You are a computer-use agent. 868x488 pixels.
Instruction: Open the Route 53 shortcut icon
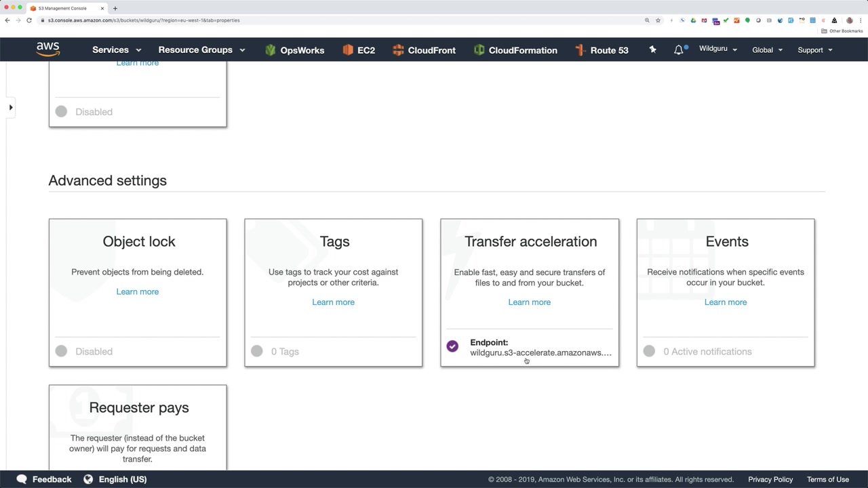point(580,50)
